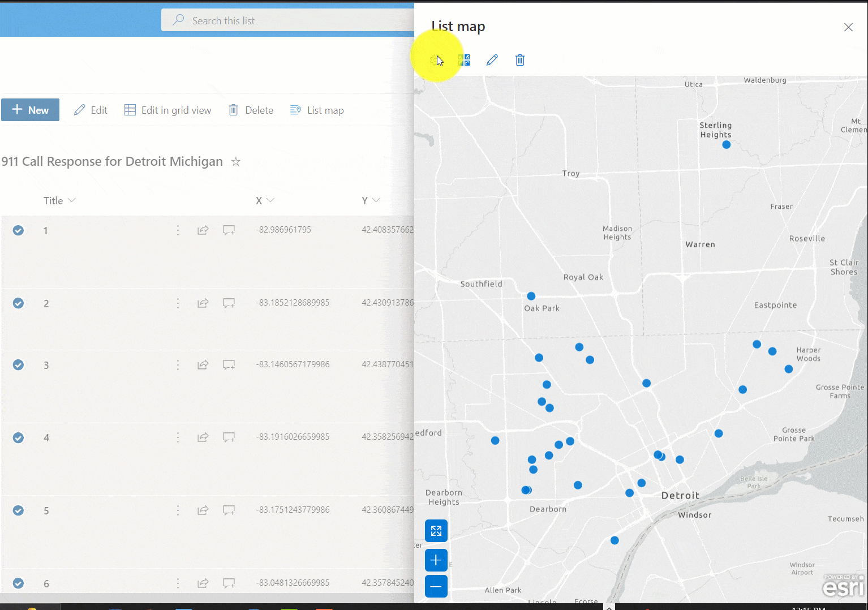Open the X column dropdown menu
The image size is (868, 610).
pyautogui.click(x=271, y=200)
